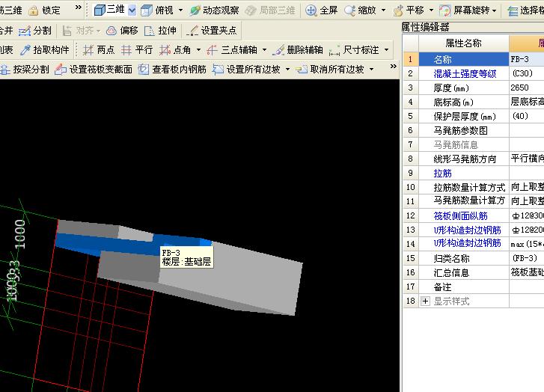Image resolution: width=544 pixels, height=392 pixels.
Task: Select the 偏移 offset tool
Action: coord(122,31)
